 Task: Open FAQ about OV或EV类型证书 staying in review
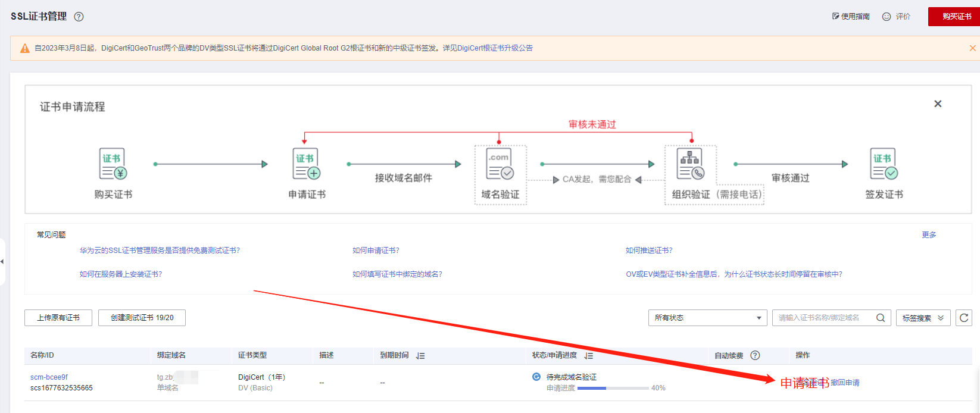(734, 274)
